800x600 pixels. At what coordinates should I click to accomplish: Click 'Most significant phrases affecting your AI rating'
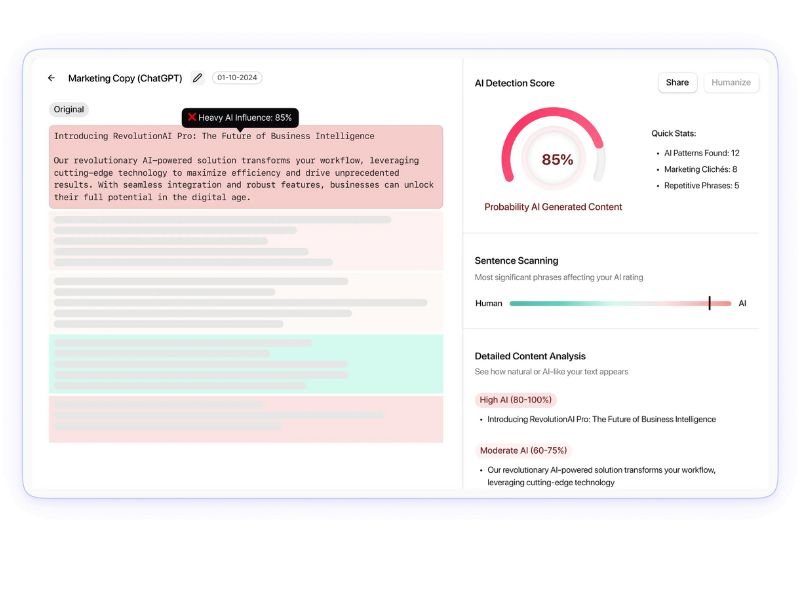[559, 277]
